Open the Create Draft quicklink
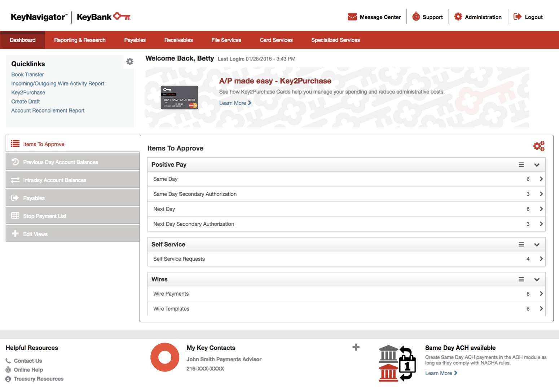 pyautogui.click(x=25, y=101)
